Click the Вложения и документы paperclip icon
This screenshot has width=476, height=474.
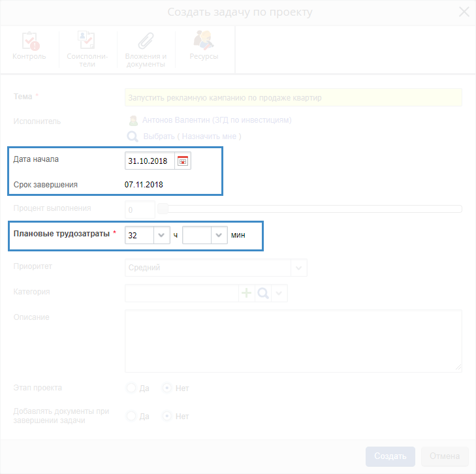click(145, 41)
